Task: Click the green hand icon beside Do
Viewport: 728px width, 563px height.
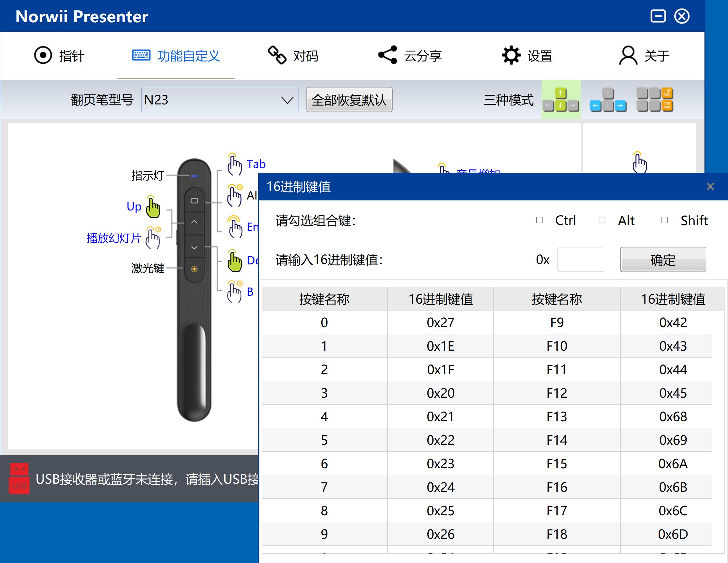Action: pyautogui.click(x=235, y=260)
